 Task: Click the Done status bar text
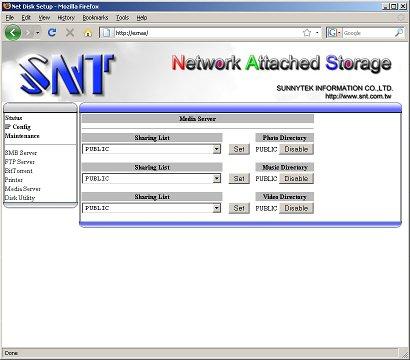(11, 353)
